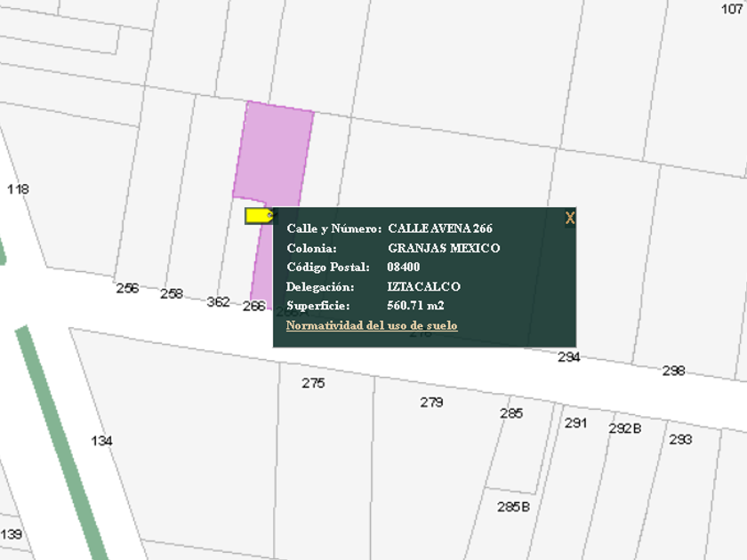Click on lot 279
Viewport: 747px width, 560px height.
click(x=431, y=402)
